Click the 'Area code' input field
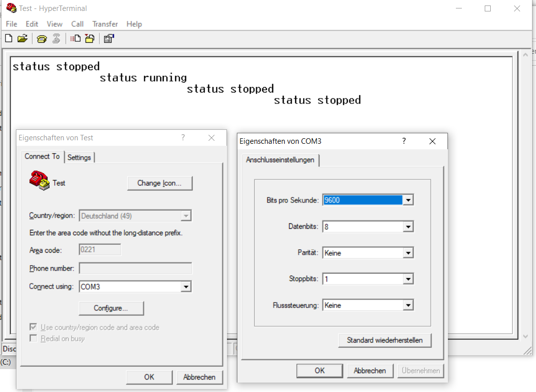536x392 pixels. [100, 250]
